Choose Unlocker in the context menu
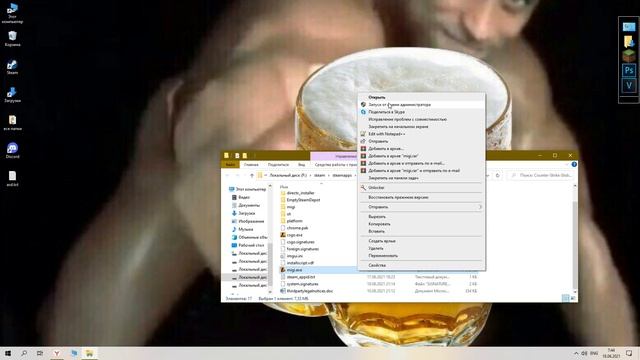Image resolution: width=640 pixels, height=360 pixels. [422, 188]
